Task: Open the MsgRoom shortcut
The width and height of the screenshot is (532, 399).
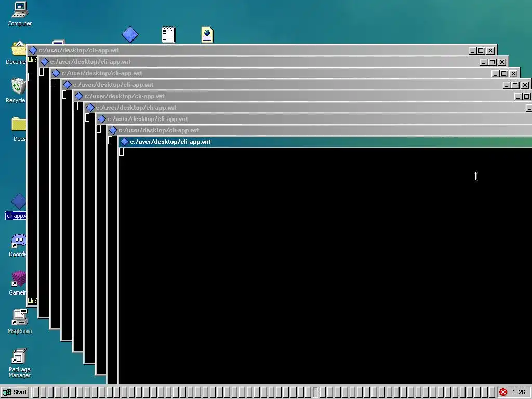Action: pyautogui.click(x=19, y=321)
